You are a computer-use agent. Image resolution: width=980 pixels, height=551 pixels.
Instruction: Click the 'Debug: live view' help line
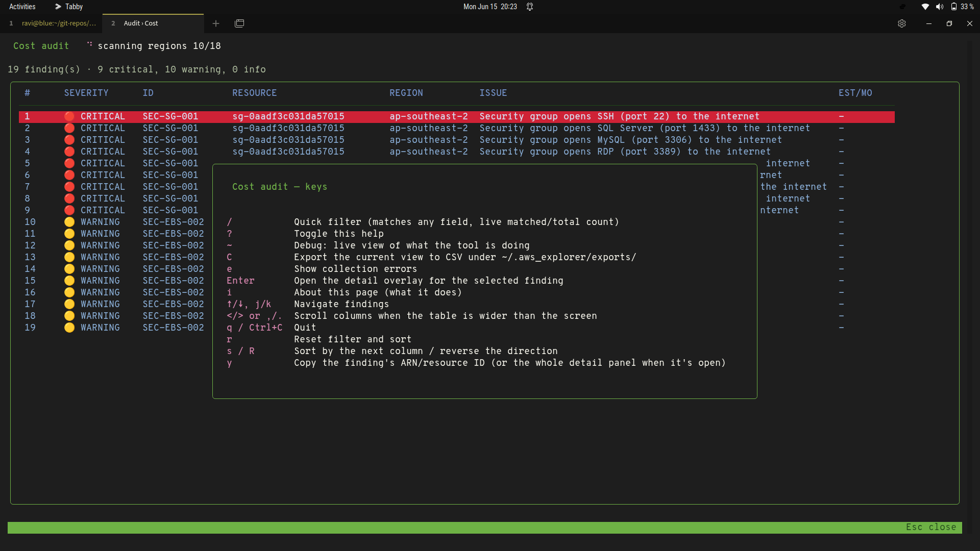click(412, 245)
